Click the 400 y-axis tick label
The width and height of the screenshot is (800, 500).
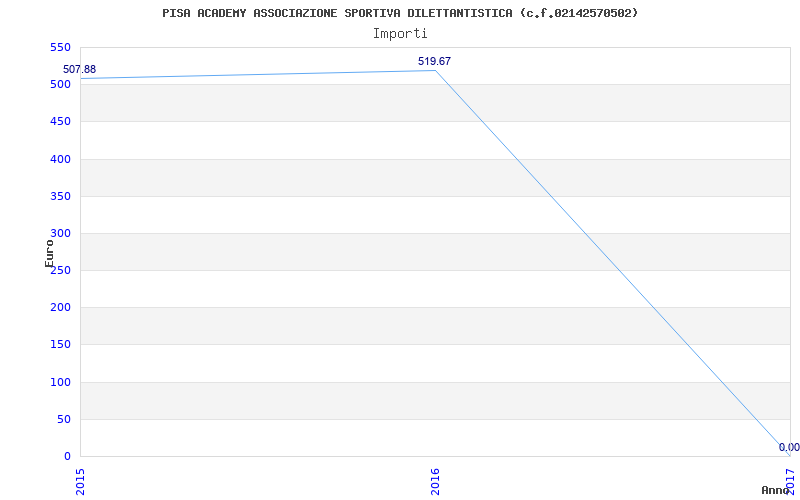pos(60,159)
